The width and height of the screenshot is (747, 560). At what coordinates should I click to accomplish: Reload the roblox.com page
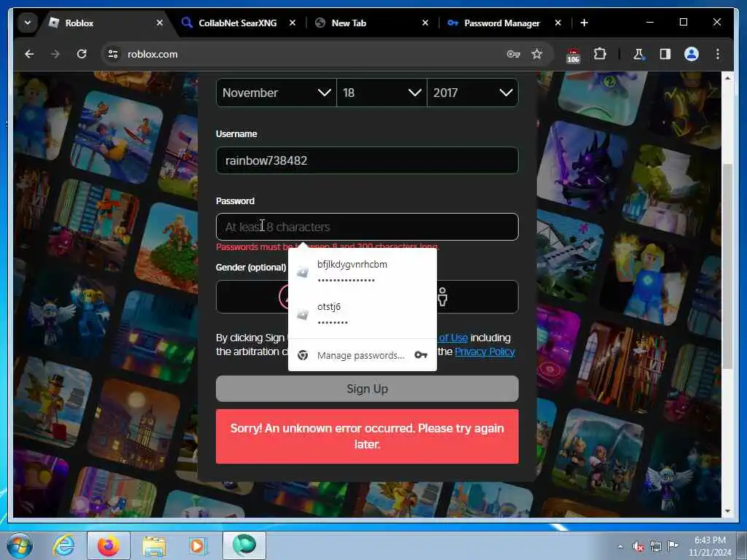[82, 54]
